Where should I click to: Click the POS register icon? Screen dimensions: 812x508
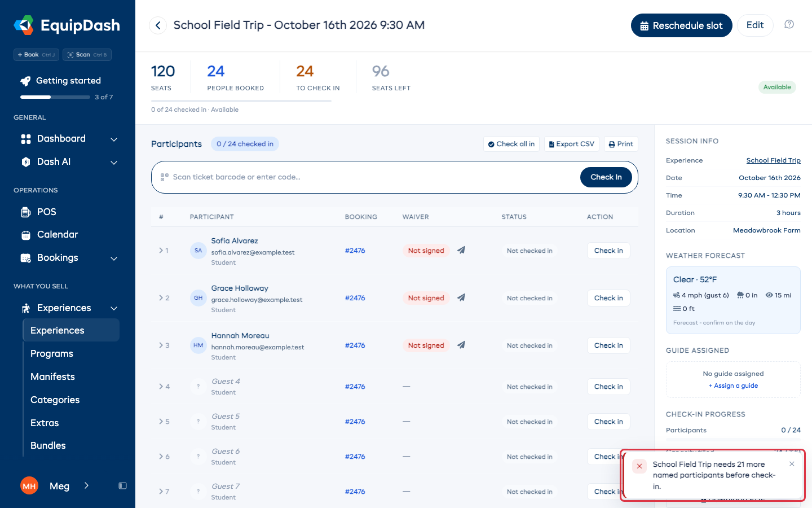pos(26,212)
